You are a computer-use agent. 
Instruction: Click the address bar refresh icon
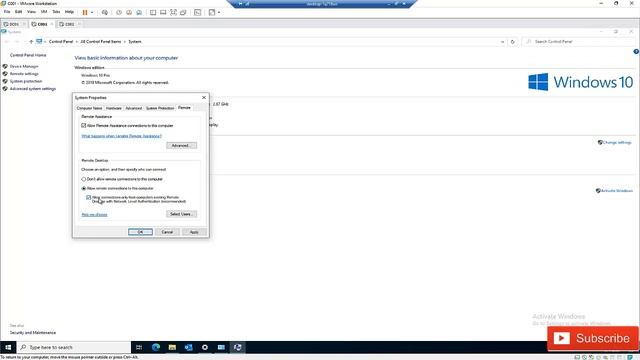513,42
